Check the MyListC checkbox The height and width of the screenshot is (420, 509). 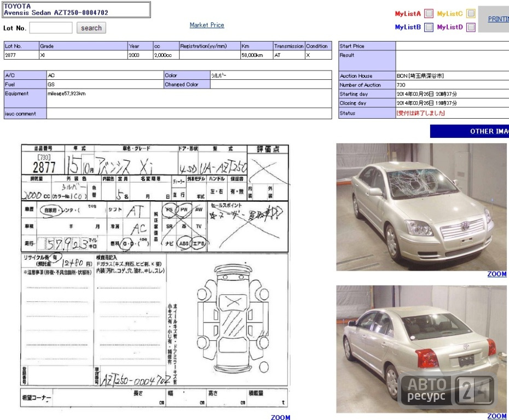471,14
